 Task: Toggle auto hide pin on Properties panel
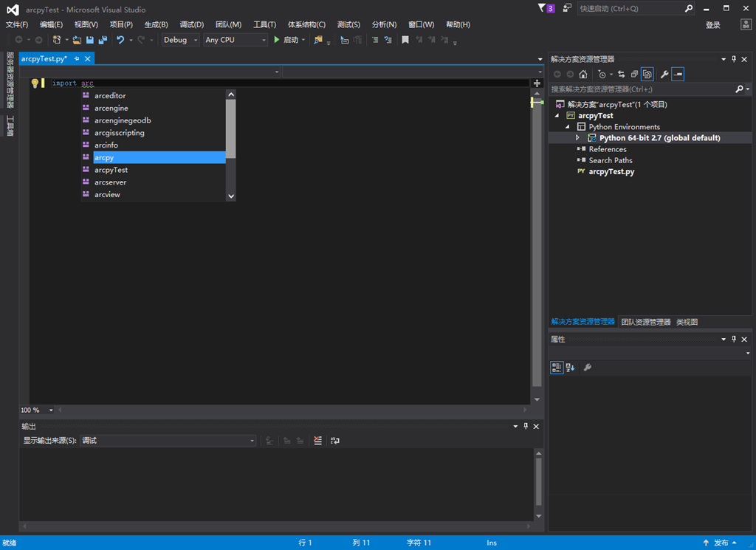tap(734, 340)
